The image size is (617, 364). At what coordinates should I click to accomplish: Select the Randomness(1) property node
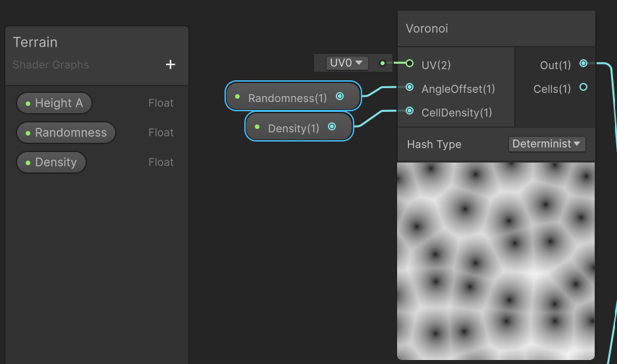coord(293,96)
